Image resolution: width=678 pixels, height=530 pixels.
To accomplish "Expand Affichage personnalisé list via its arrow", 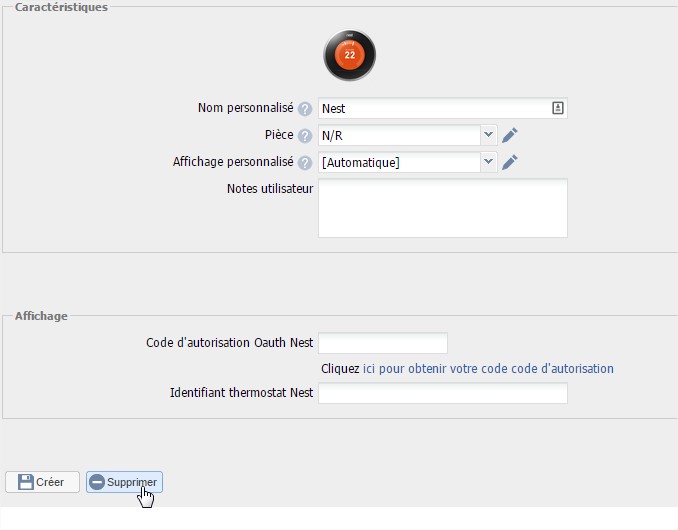I will [x=488, y=162].
